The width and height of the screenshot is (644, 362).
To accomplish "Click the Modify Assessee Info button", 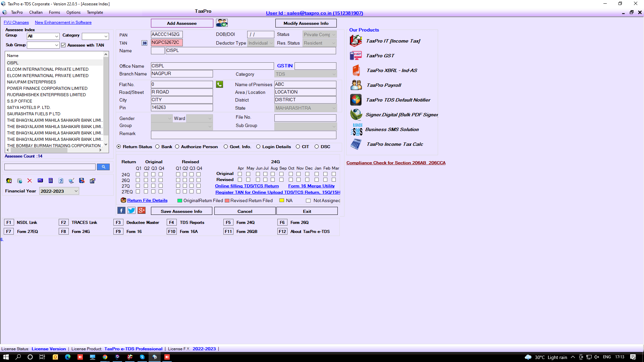I will (x=306, y=23).
